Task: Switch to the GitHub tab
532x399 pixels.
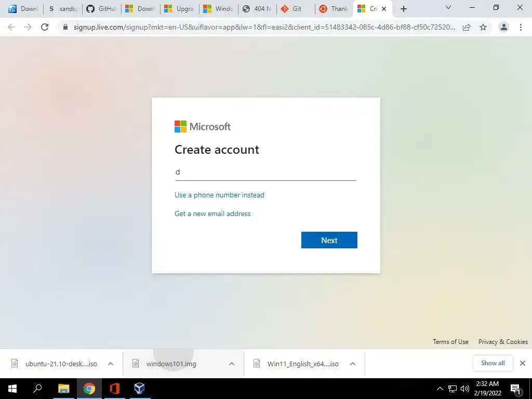Action: pyautogui.click(x=101, y=9)
